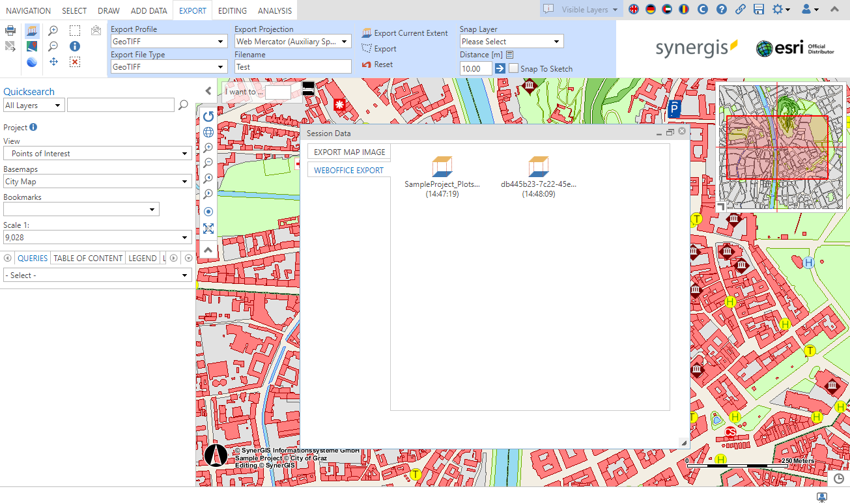Switch to the EDITING ribbon tab
The height and width of the screenshot is (504, 850).
point(231,10)
